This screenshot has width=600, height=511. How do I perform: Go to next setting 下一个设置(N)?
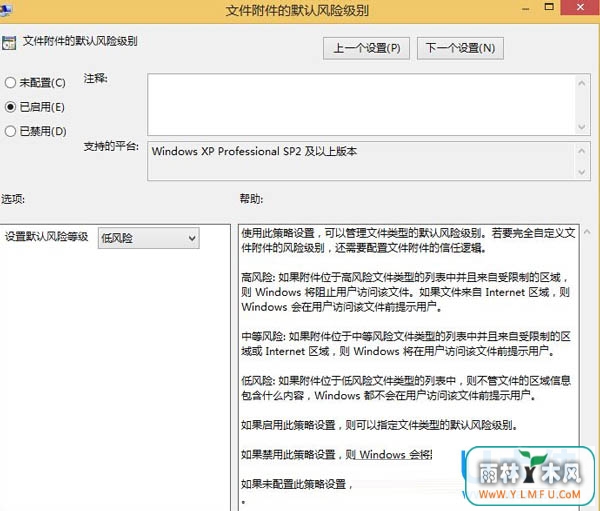coord(460,48)
